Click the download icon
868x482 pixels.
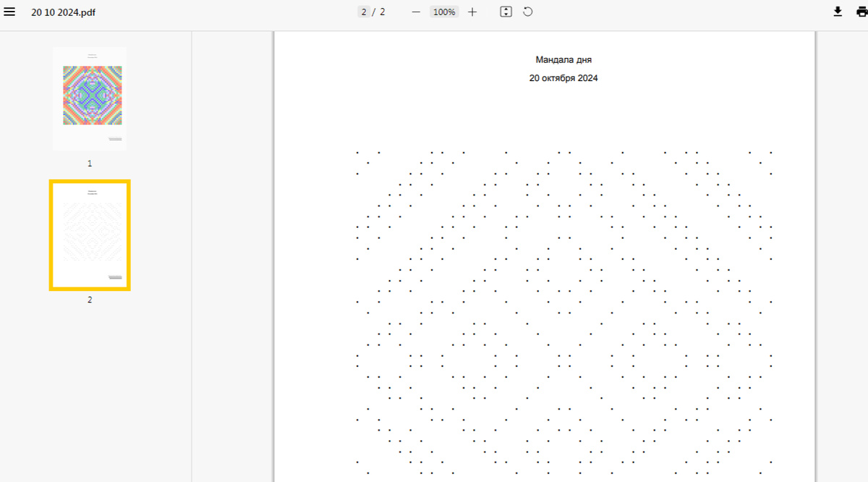coord(838,12)
